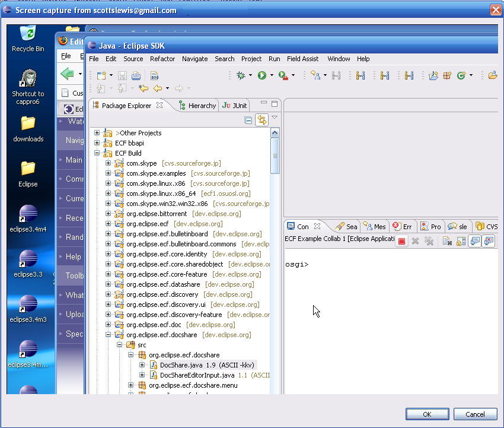
Task: Expand the org.eclipse.bittorrent project
Action: point(108,213)
